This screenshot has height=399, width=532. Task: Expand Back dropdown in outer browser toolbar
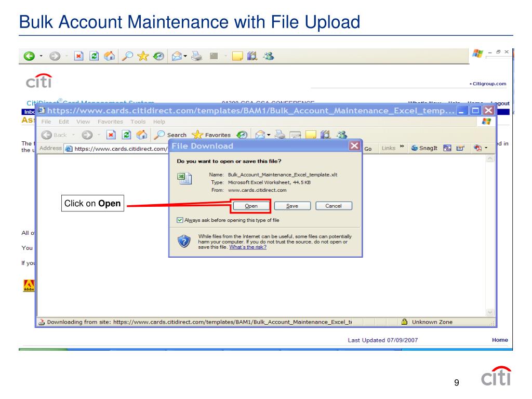pos(41,56)
